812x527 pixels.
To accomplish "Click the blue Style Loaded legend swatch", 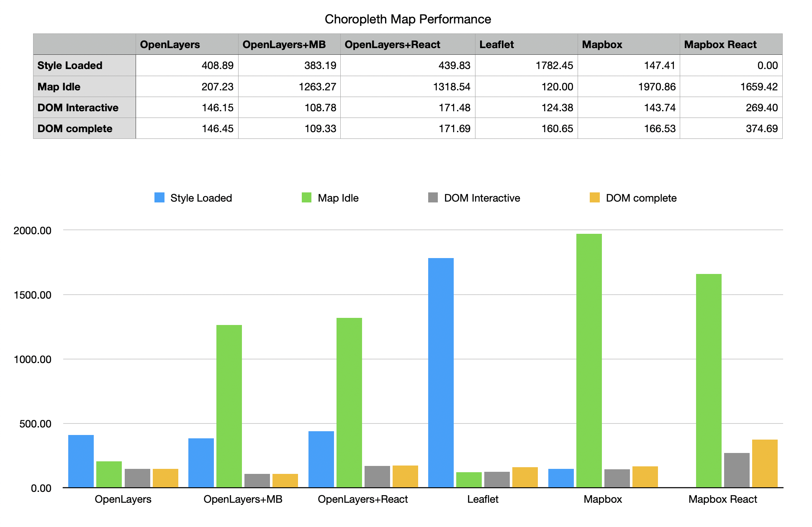I will pos(159,197).
